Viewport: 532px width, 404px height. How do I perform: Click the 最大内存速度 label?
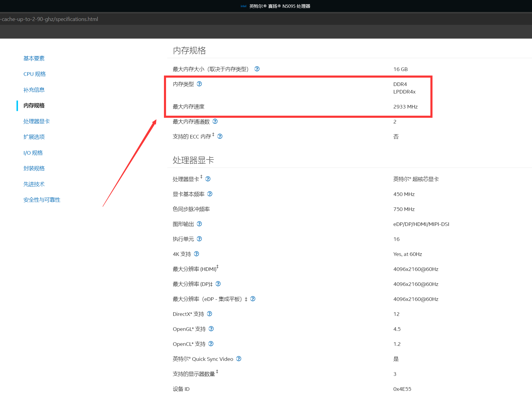click(x=189, y=107)
